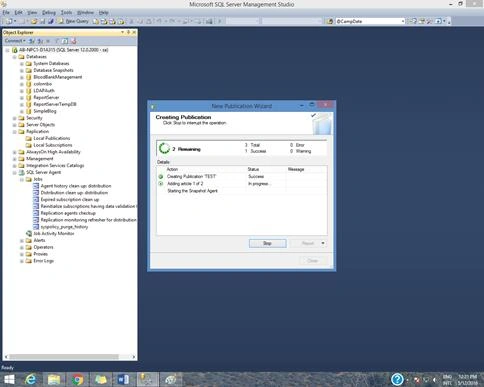484x387 pixels.
Task: Open the search combo box dropdown in toolbar
Action: (403, 21)
